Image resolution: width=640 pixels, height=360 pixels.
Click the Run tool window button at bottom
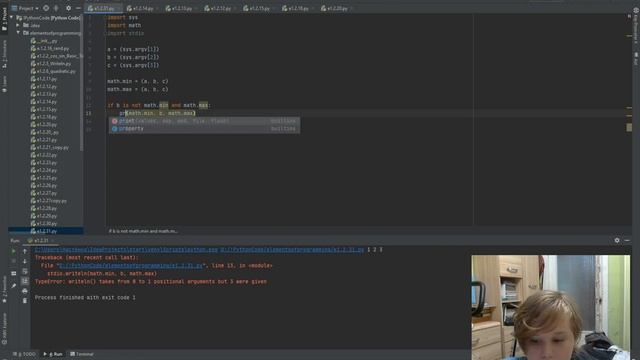click(53, 354)
